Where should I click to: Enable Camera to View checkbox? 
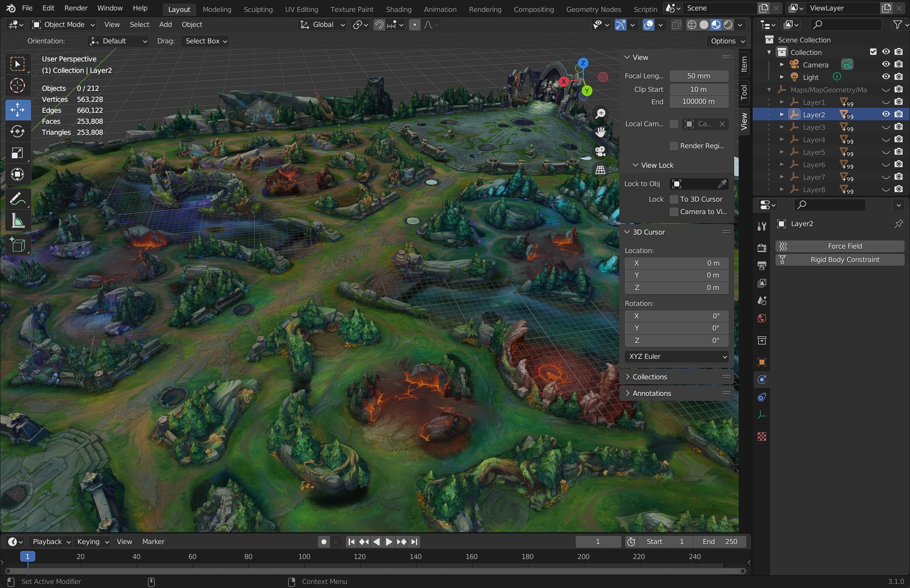674,212
